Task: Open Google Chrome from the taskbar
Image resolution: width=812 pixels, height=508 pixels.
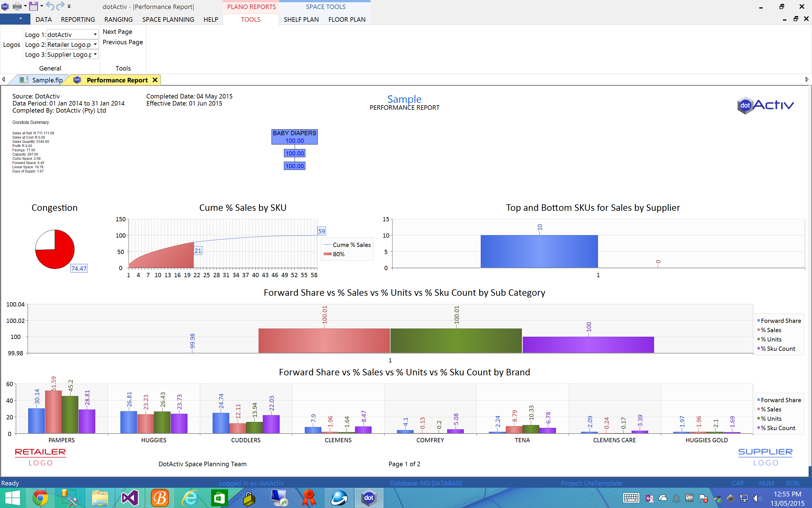Action: 40,498
